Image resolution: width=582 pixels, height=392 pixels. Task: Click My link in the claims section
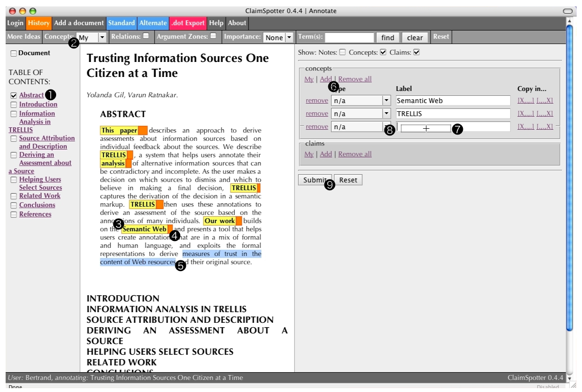point(309,154)
